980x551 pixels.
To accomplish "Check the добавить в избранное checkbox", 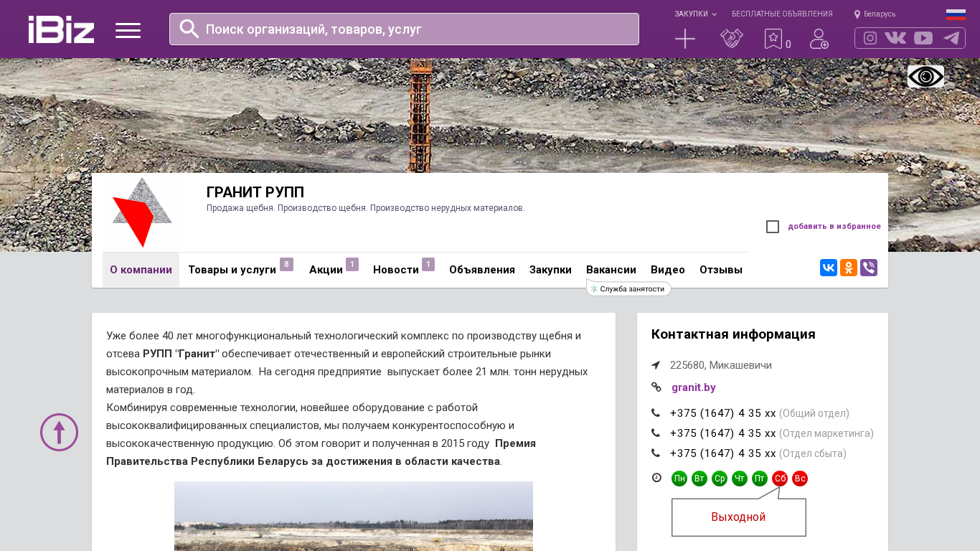I will click(x=773, y=227).
